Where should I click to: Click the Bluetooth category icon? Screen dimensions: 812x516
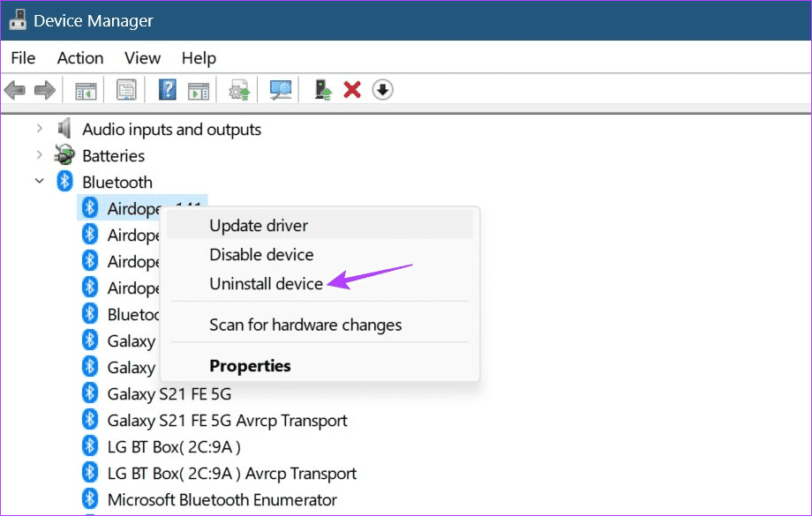[x=64, y=181]
